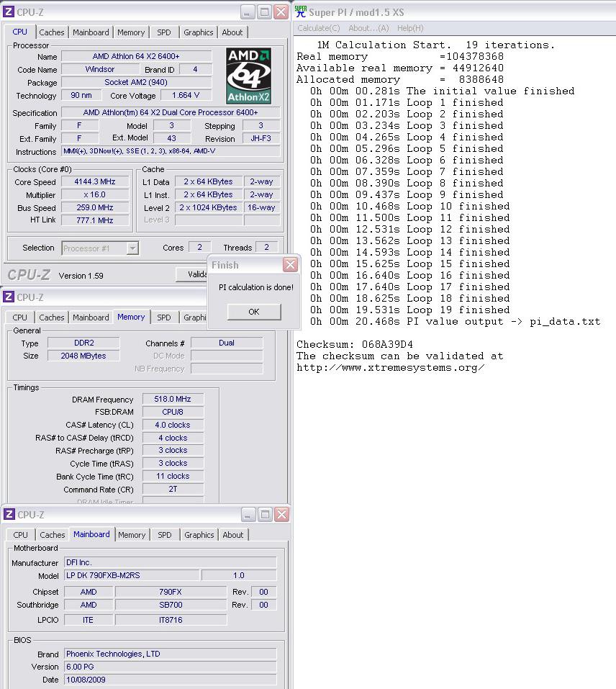Click the DRAM Frequency value 518.0 MHz
The image size is (616, 689).
(x=173, y=399)
